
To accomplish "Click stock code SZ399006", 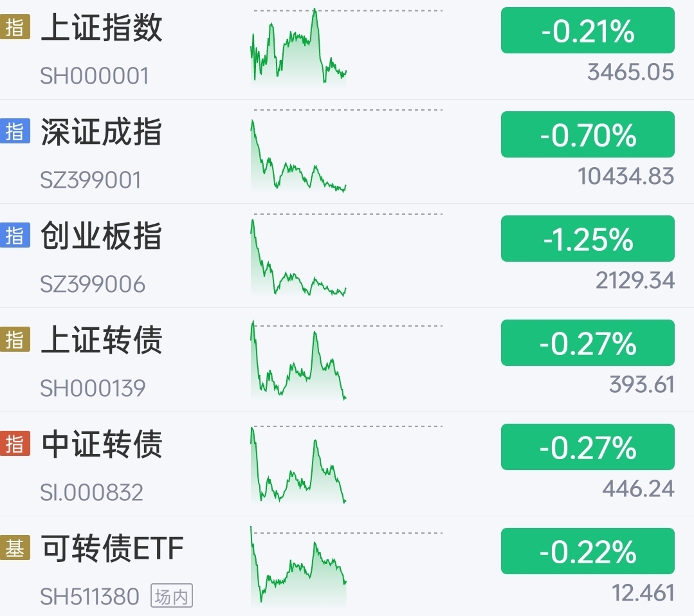I will (x=93, y=284).
